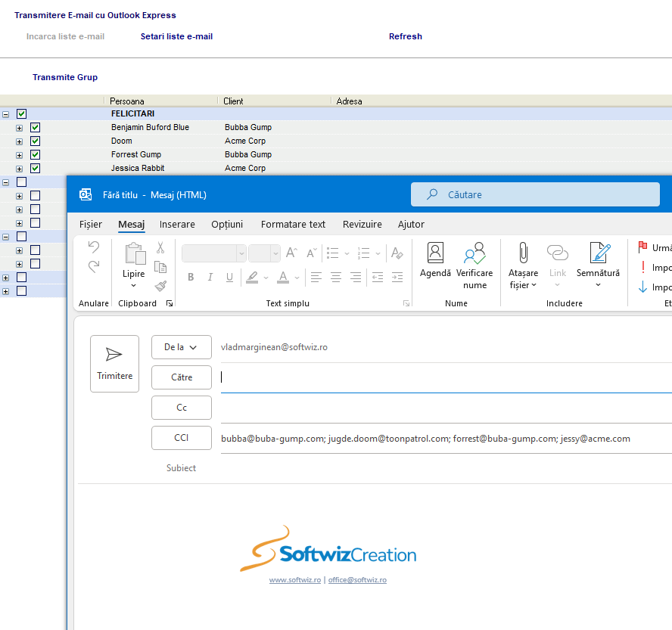Uncheck the FELICITARI group checkbox
This screenshot has width=672, height=630.
click(21, 114)
